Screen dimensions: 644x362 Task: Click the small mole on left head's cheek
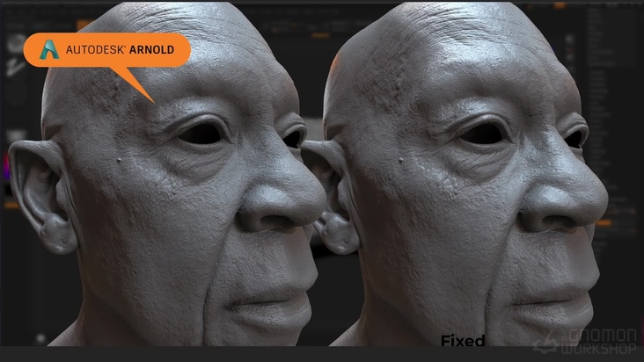(120, 160)
